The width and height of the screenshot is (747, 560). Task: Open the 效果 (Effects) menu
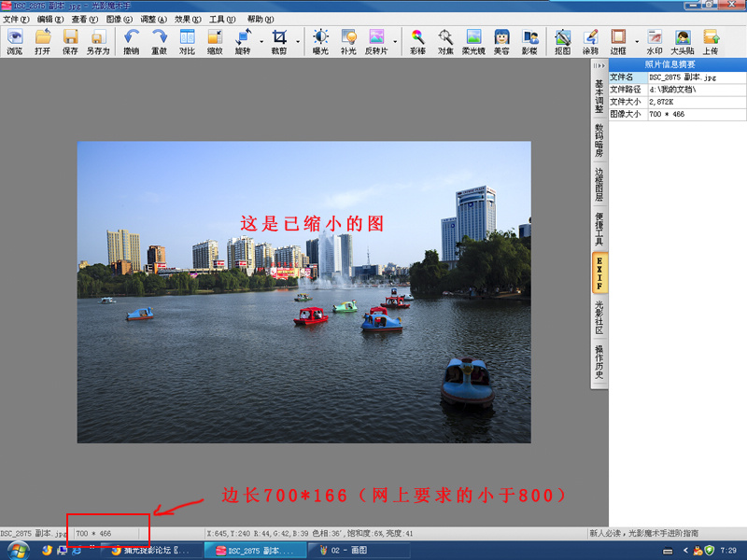click(x=189, y=19)
